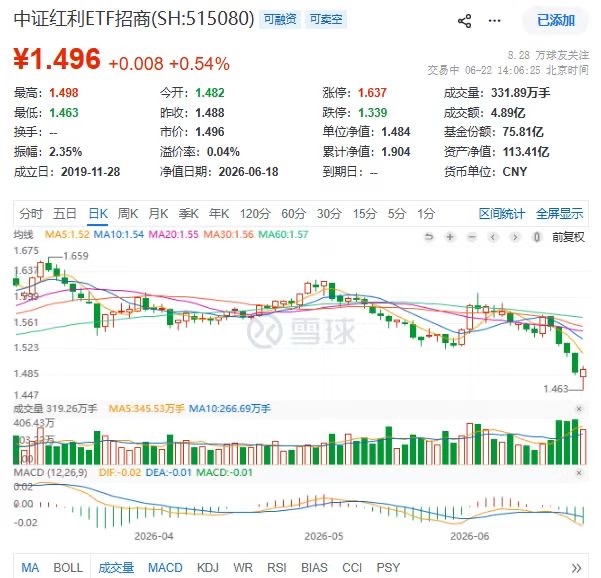Image resolution: width=601 pixels, height=578 pixels.
Task: Switch to the 五日 chart tab
Action: click(64, 213)
